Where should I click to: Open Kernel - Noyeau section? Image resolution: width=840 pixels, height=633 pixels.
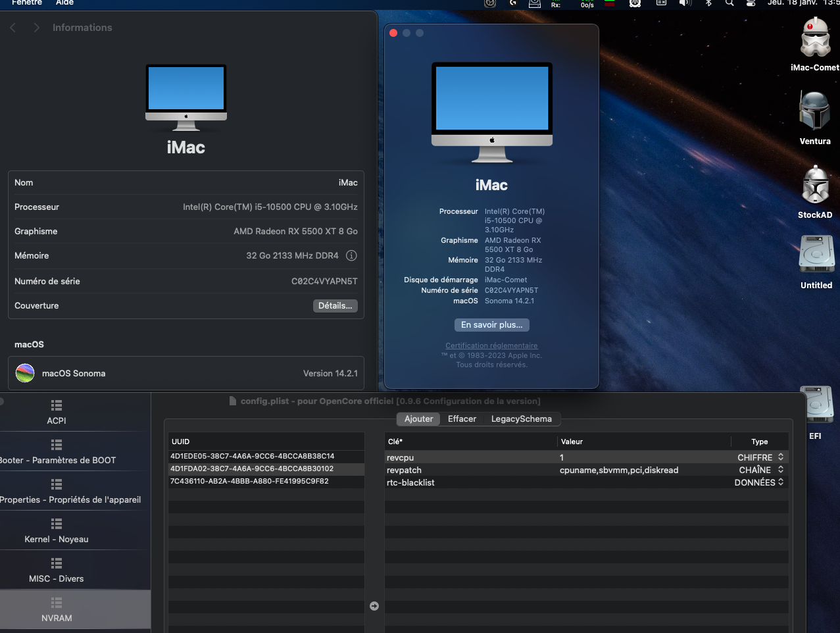tap(57, 531)
